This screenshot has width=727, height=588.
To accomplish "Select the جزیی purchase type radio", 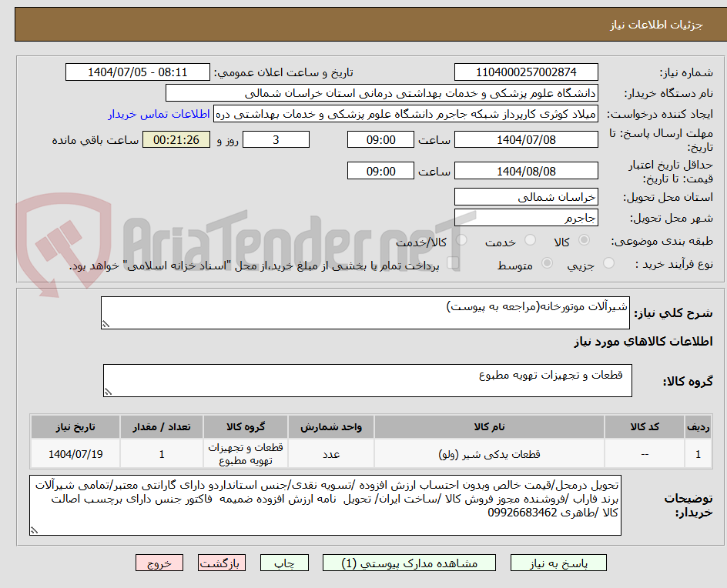I will click(608, 263).
